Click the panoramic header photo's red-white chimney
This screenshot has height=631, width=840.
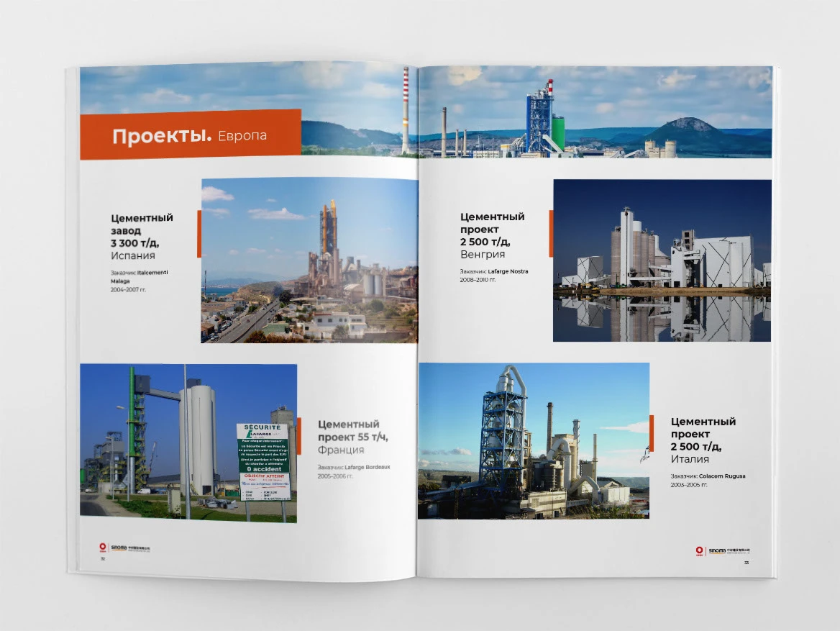point(406,111)
